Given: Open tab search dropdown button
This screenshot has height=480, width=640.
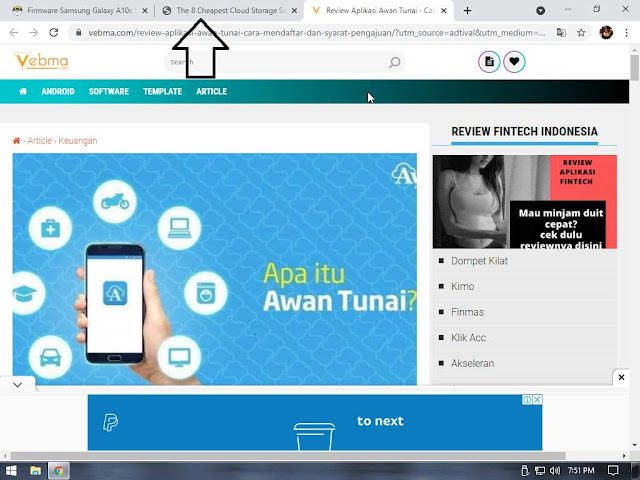Looking at the screenshot, I should 540,11.
